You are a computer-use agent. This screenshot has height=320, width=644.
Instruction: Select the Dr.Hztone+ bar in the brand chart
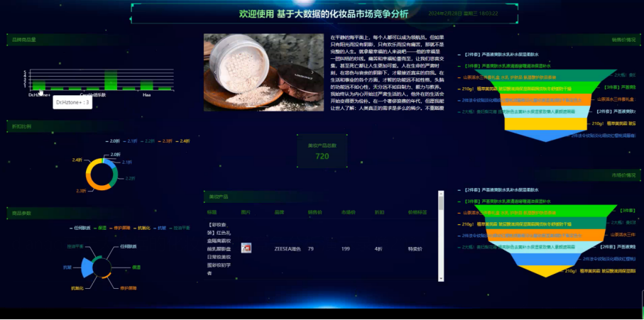[x=39, y=85]
